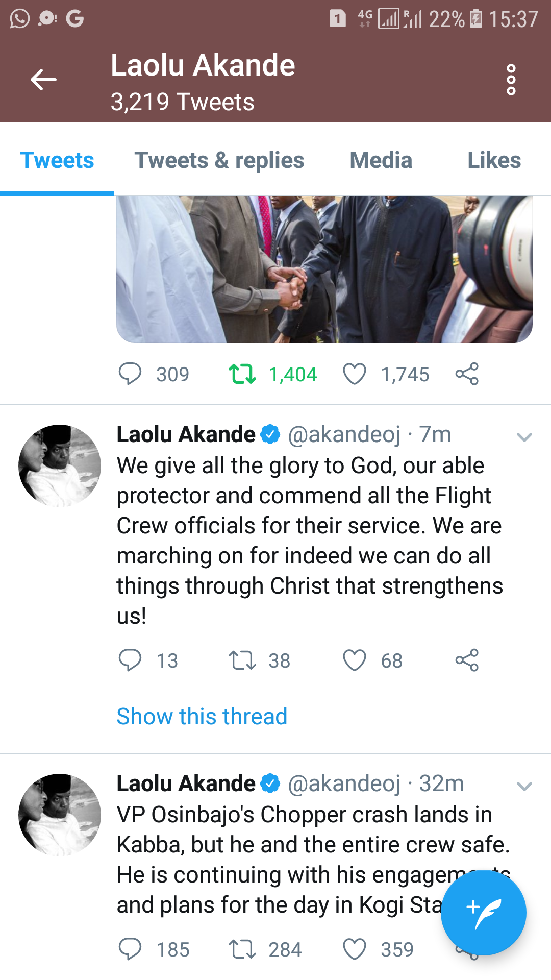551x980 pixels.
Task: Tap the 'Show this thread' link
Action: tap(202, 716)
